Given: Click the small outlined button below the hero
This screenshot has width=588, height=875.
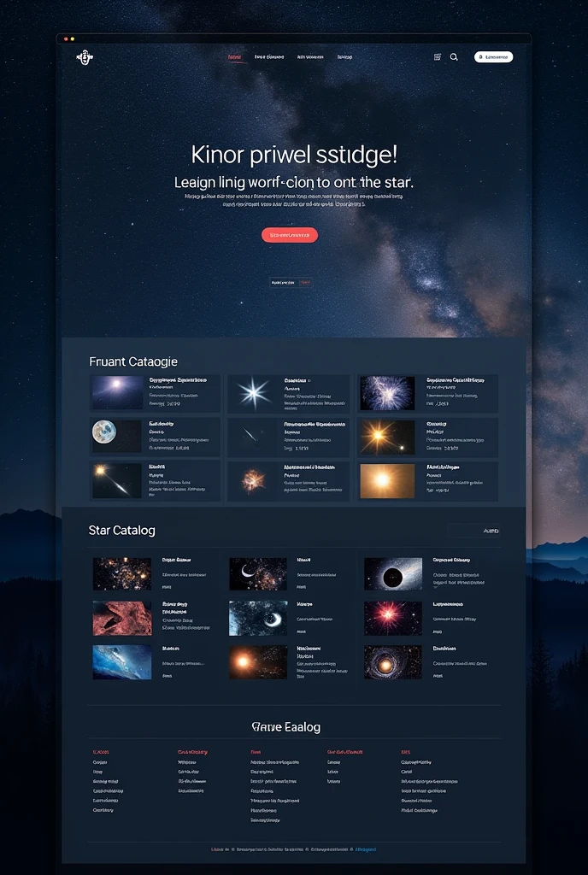Looking at the screenshot, I should point(291,283).
